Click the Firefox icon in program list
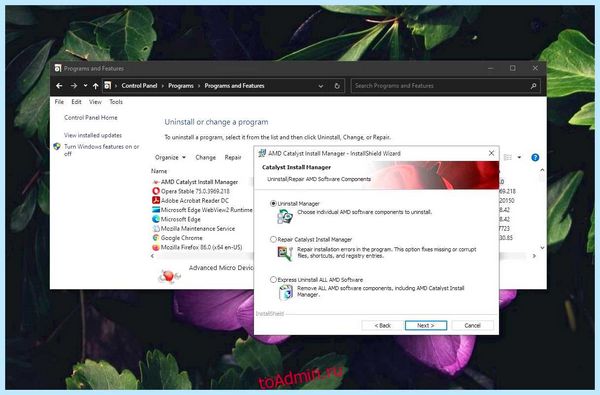 [156, 247]
